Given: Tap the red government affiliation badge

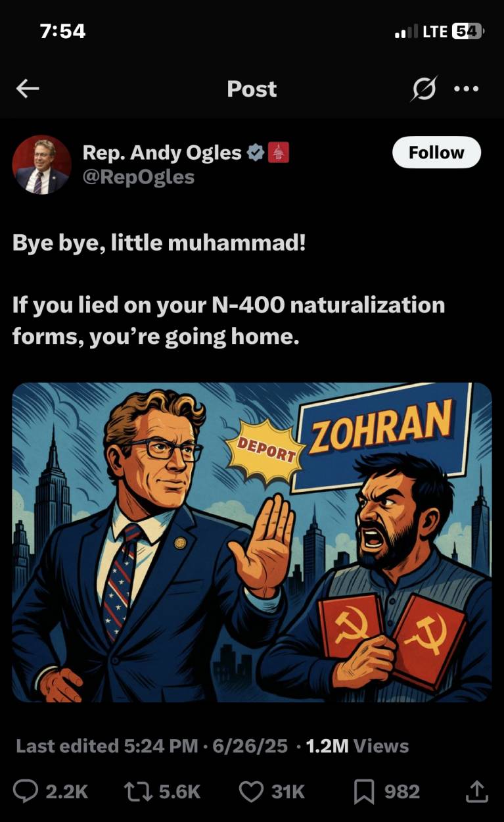Looking at the screenshot, I should coord(279,153).
